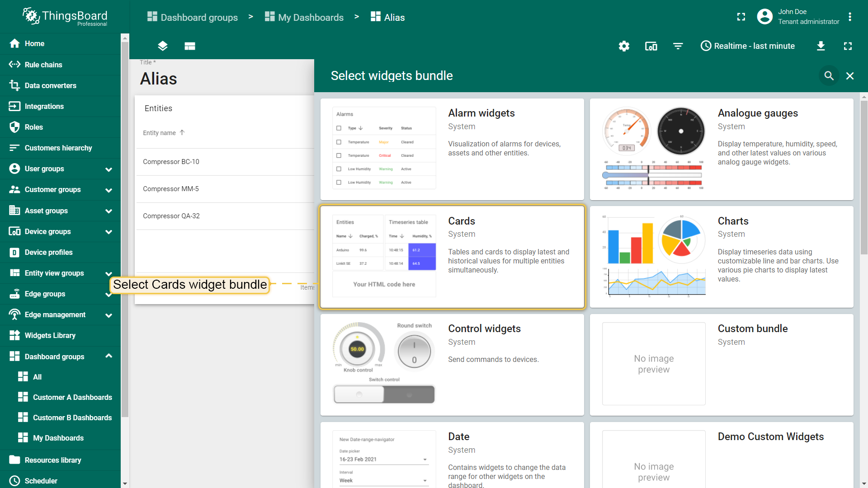Select the Analogue gauges bundle
868x488 pixels.
pos(722,149)
